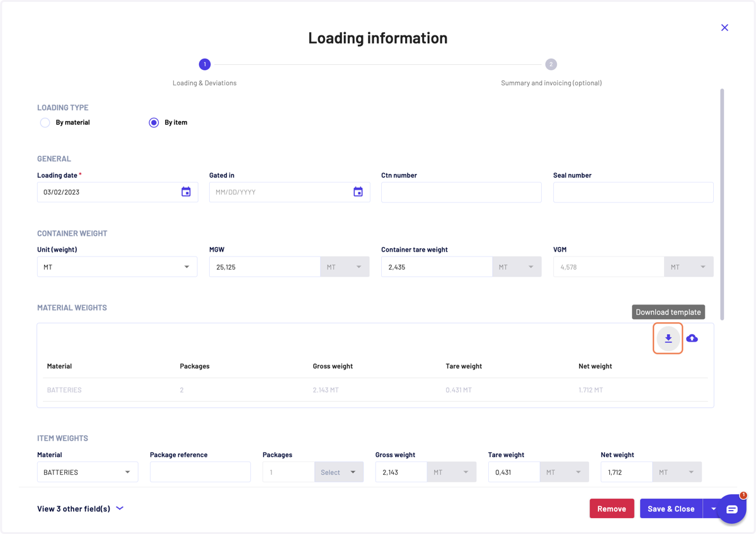Open the Loading date calendar picker
The width and height of the screenshot is (756, 534).
pyautogui.click(x=186, y=192)
